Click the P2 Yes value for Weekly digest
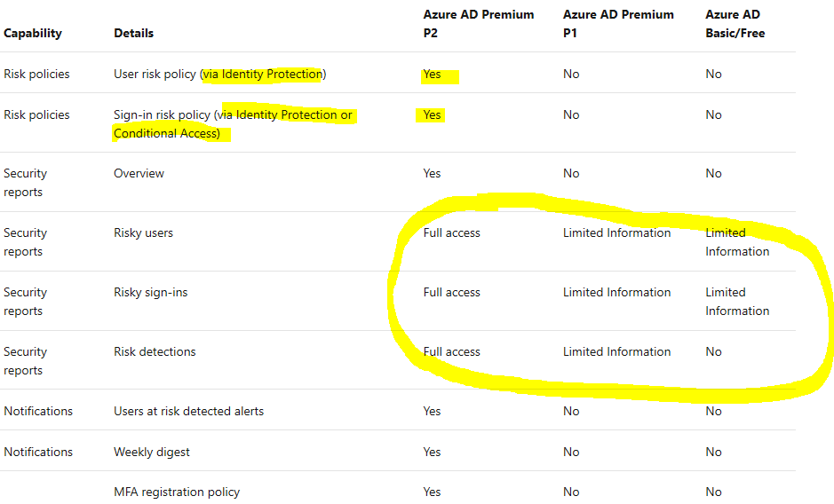This screenshot has height=504, width=834. click(433, 453)
